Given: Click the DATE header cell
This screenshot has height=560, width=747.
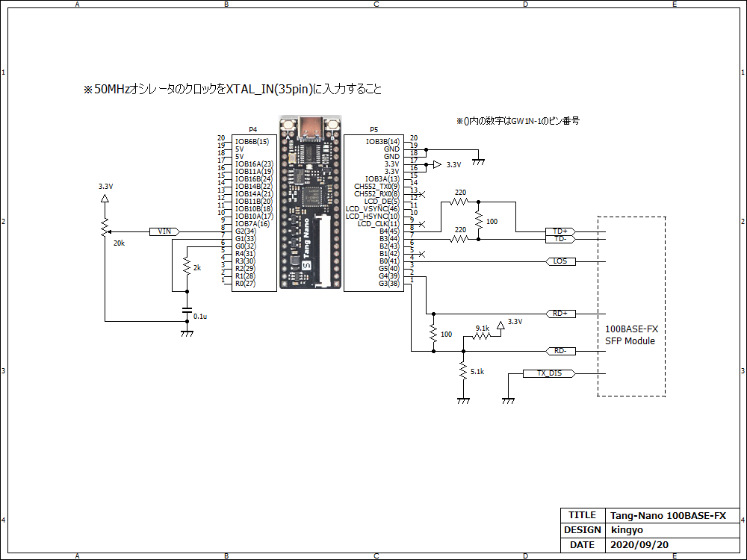Looking at the screenshot, I should [x=583, y=545].
